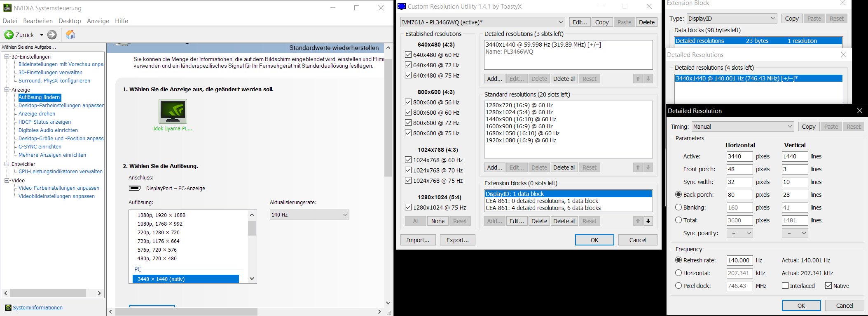Viewport: 868px width, 316px height.
Task: Select 720p, 1280 × 720 resolution entry
Action: click(159, 233)
